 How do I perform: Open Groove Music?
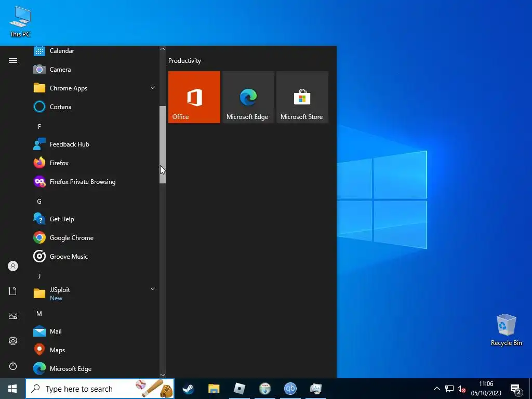(95, 257)
